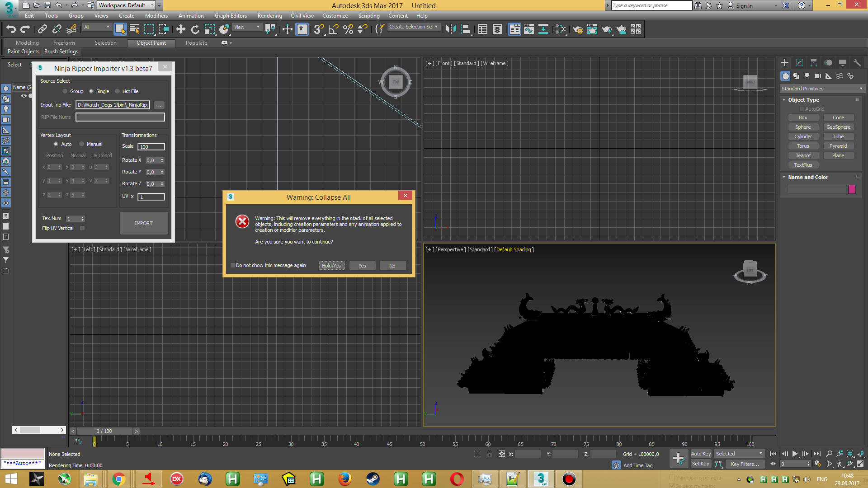The image size is (868, 488).
Task: Select the Move tool in main toolbar
Action: (180, 29)
